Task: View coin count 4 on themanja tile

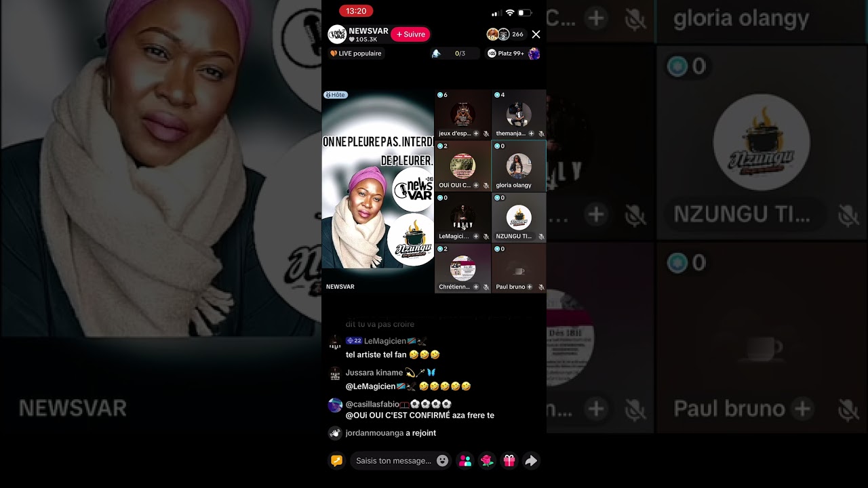Action: pyautogui.click(x=499, y=95)
